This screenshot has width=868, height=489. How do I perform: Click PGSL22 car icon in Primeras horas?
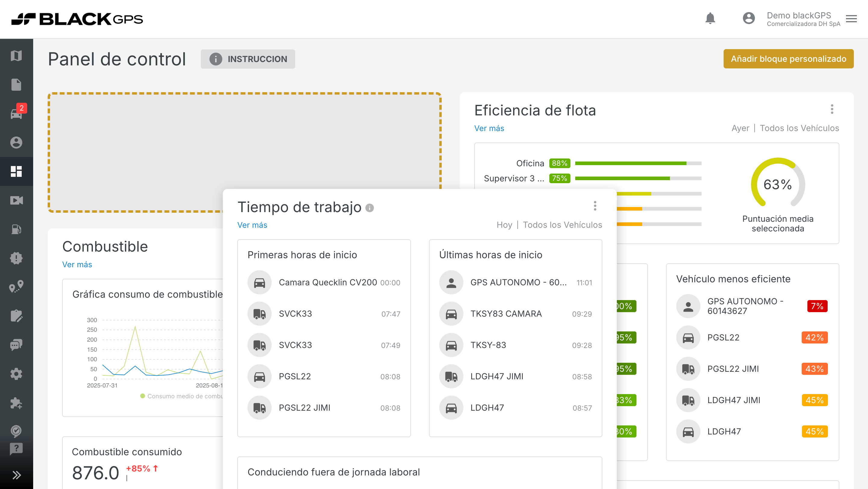tap(260, 377)
